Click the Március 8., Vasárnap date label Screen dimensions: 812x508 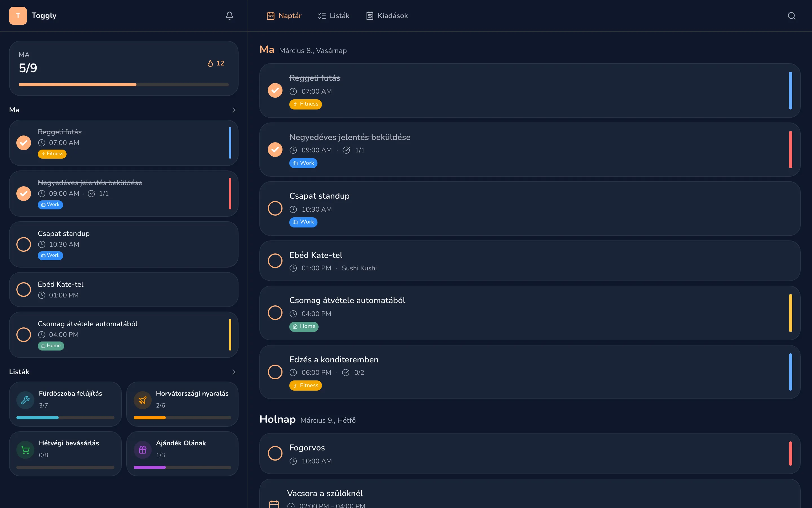coord(313,51)
